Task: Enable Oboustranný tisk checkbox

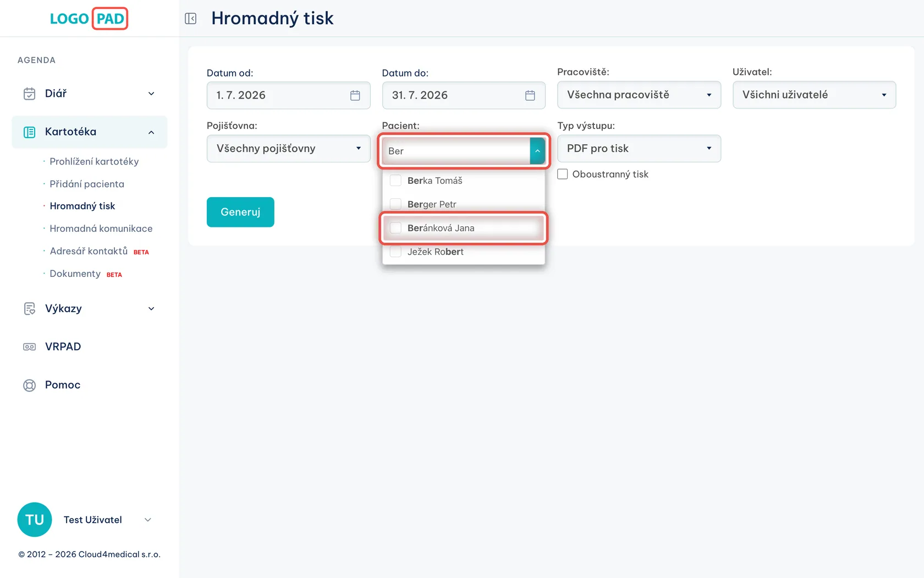Action: pos(563,174)
